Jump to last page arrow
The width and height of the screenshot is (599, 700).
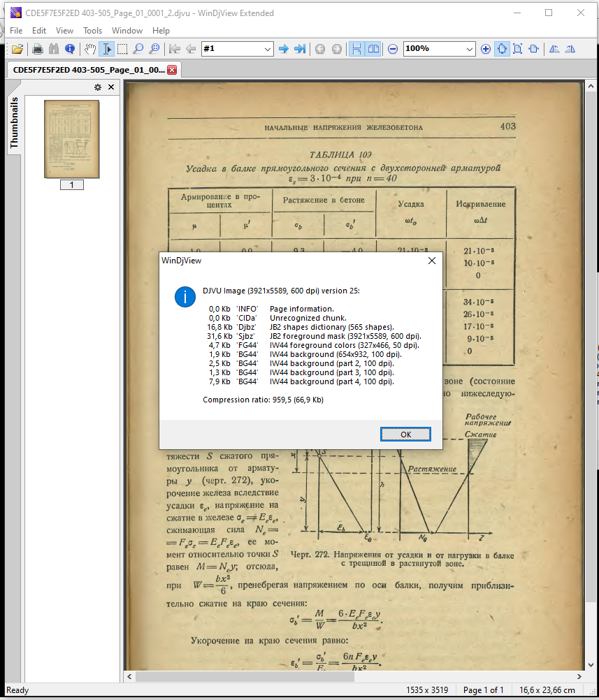pyautogui.click(x=300, y=49)
